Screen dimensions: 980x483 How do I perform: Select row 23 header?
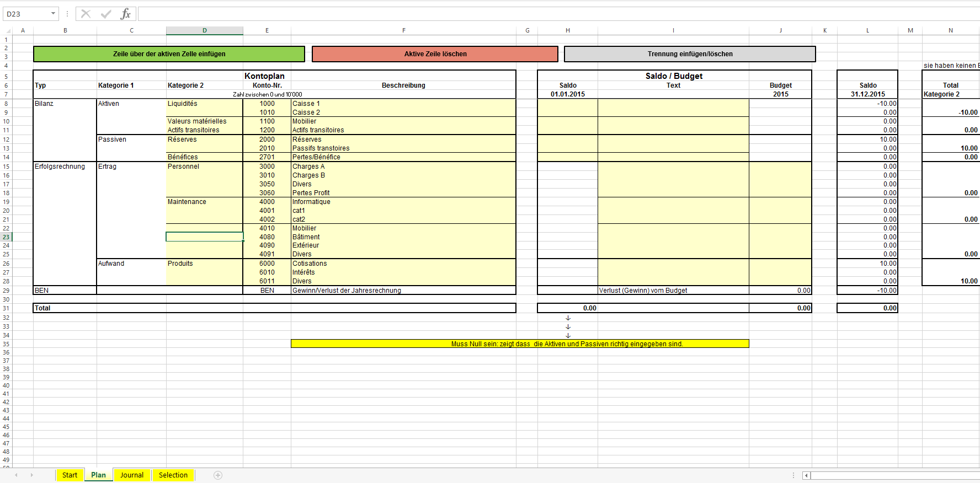click(6, 237)
